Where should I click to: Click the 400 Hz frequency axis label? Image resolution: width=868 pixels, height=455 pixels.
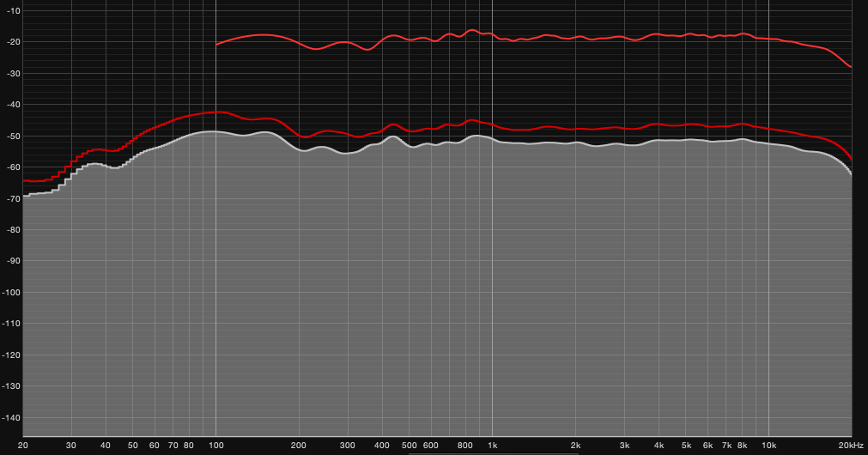[x=382, y=445]
